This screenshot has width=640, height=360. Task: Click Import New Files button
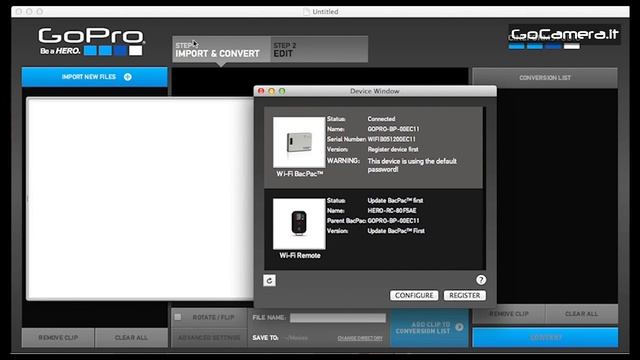[95, 77]
